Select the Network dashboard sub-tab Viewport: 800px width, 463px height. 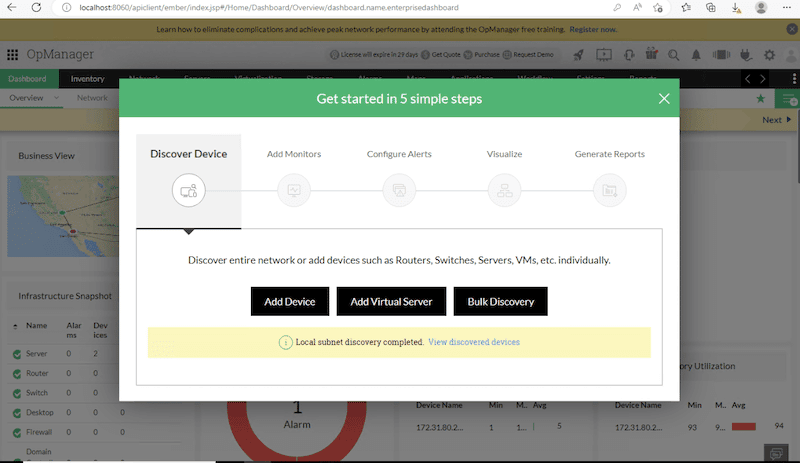click(92, 98)
